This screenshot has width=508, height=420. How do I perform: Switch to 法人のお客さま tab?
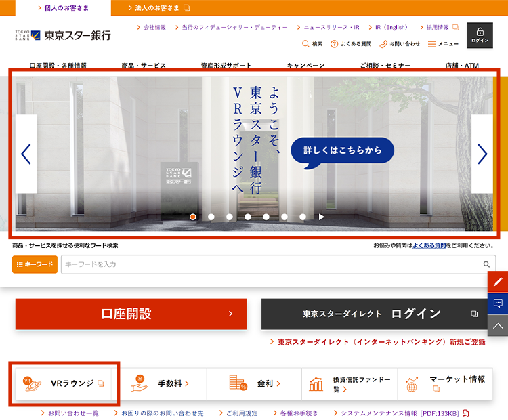(x=158, y=7)
